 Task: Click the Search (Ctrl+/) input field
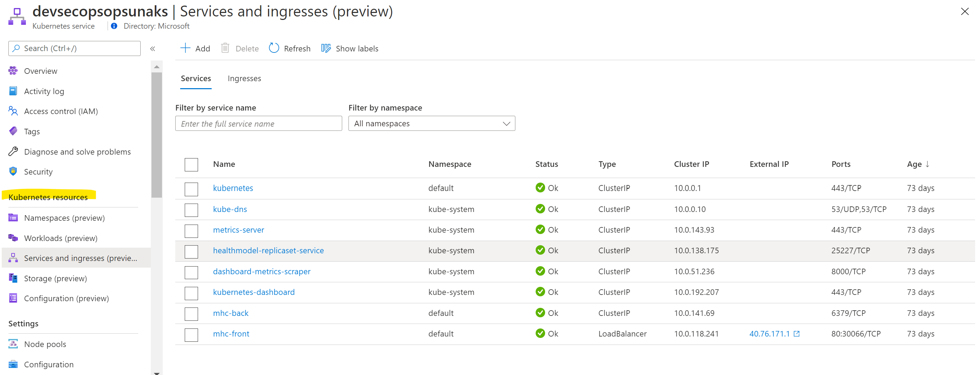pyautogui.click(x=75, y=48)
